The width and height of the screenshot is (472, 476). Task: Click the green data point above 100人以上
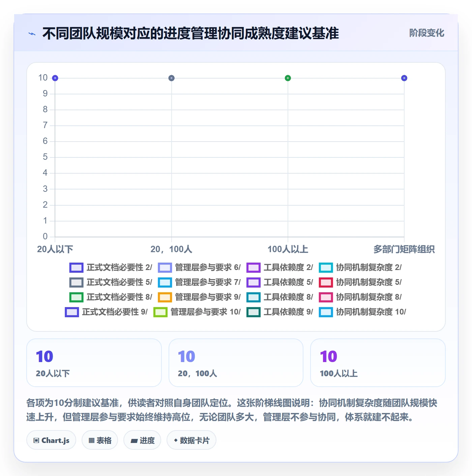click(x=288, y=78)
